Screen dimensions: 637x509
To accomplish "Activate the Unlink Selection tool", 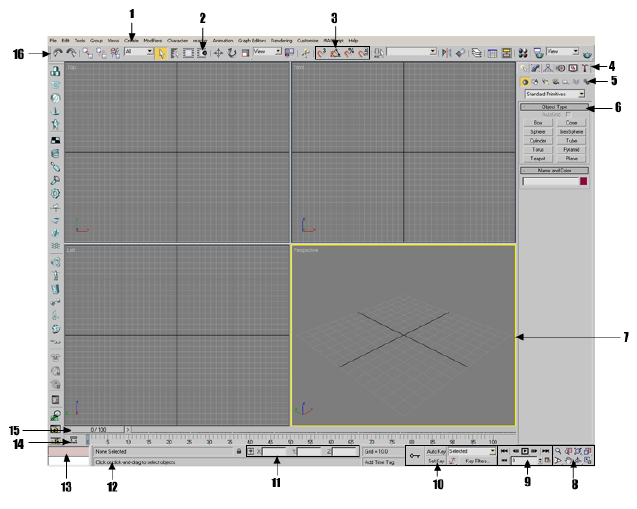I will [102, 53].
